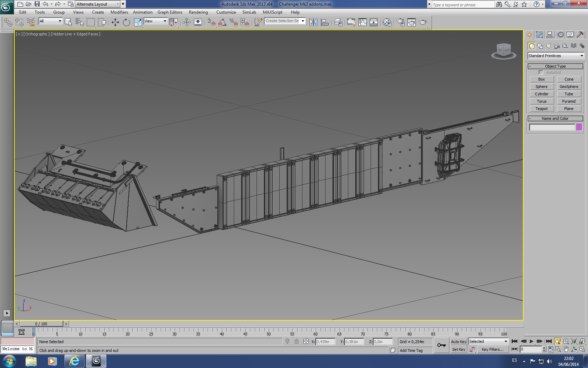Viewport: 588px width, 368px height.
Task: Click the Box primitive button
Action: (x=541, y=79)
